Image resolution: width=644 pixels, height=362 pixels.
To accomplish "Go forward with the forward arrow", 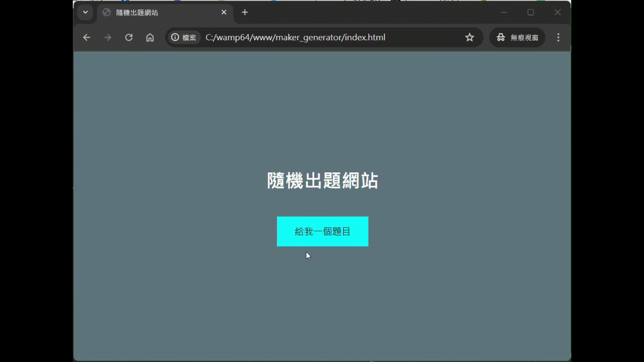I will [108, 38].
